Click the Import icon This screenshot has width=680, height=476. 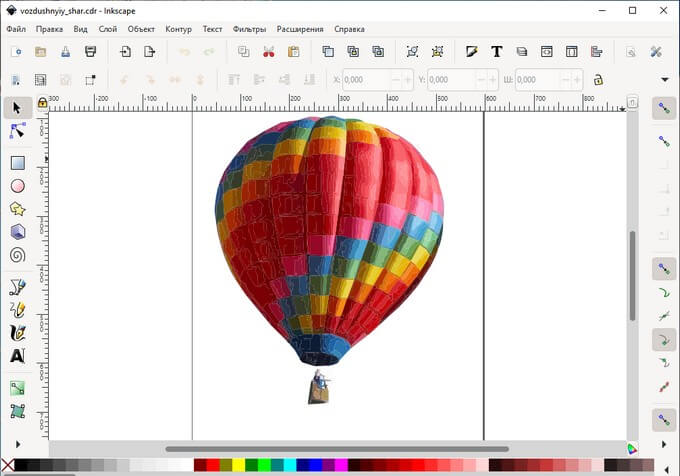[x=125, y=52]
